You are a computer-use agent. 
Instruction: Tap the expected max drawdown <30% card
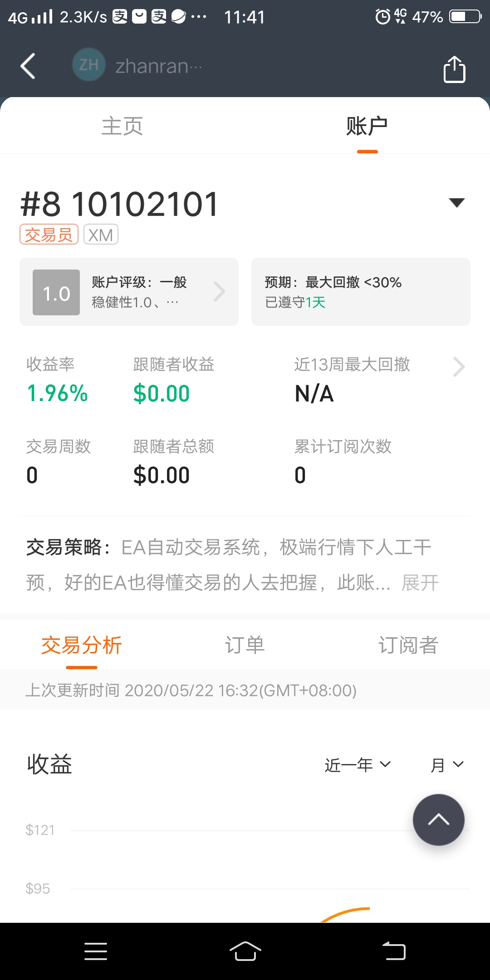click(x=361, y=292)
